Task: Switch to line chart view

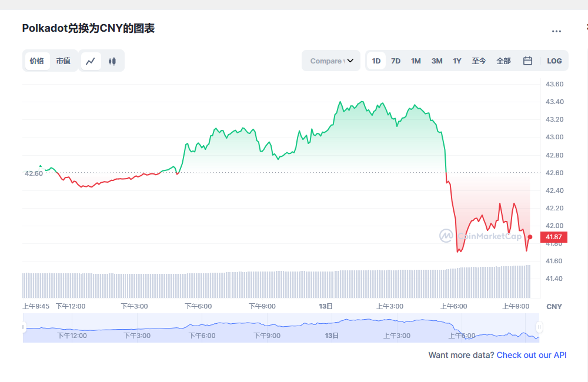Action: pyautogui.click(x=91, y=61)
